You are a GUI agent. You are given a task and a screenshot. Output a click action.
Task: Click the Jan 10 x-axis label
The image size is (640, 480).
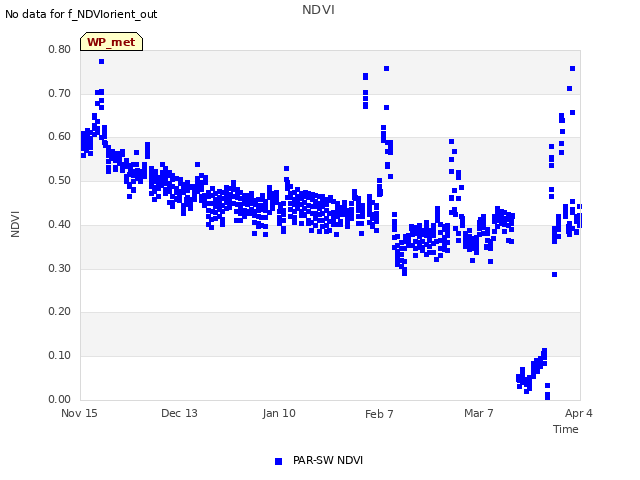279,413
